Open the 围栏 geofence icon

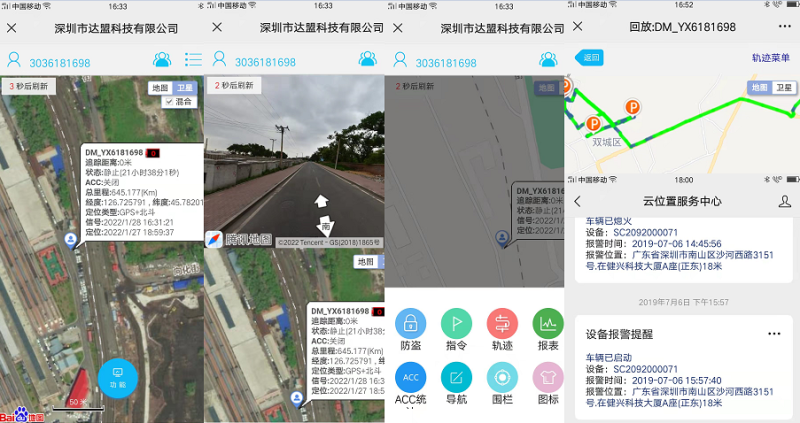pos(502,378)
